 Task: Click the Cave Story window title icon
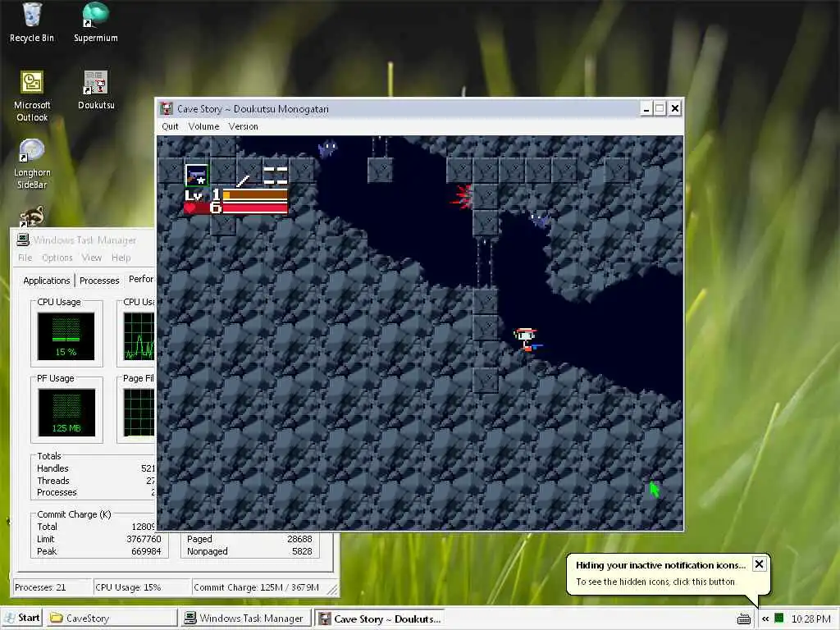(x=167, y=109)
